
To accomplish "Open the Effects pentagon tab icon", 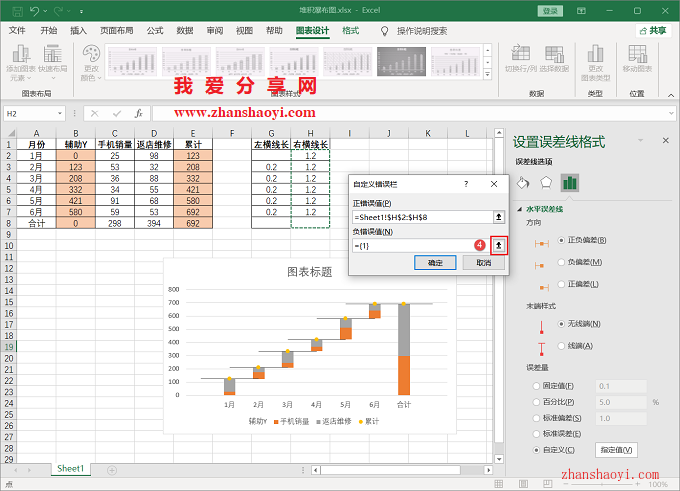I will click(546, 183).
